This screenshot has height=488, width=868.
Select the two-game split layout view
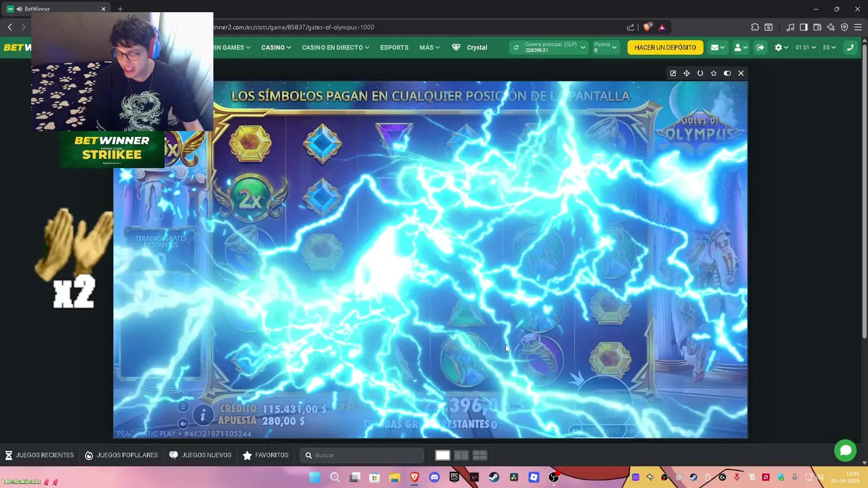click(461, 455)
